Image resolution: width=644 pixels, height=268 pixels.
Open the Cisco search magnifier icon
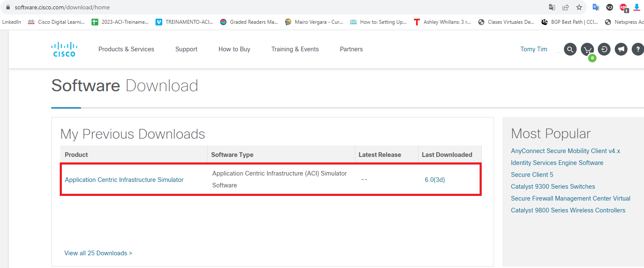pos(570,49)
